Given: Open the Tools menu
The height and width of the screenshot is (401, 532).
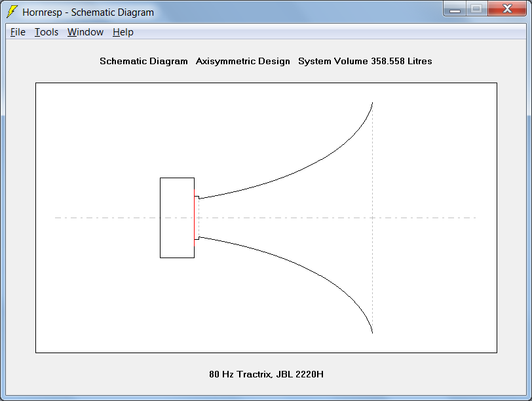Looking at the screenshot, I should click(47, 32).
